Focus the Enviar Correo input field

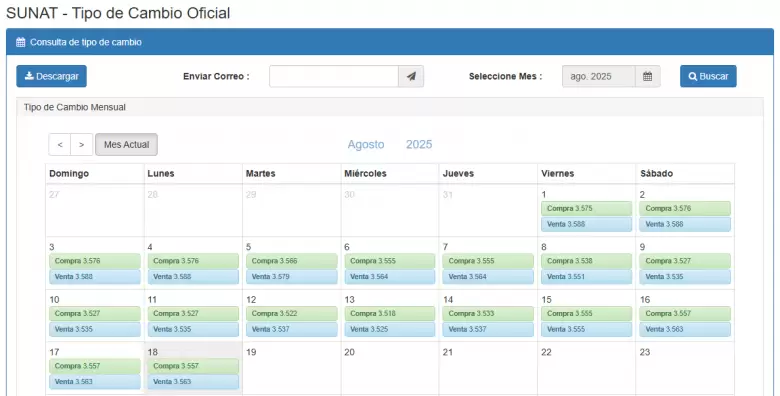[x=334, y=76]
